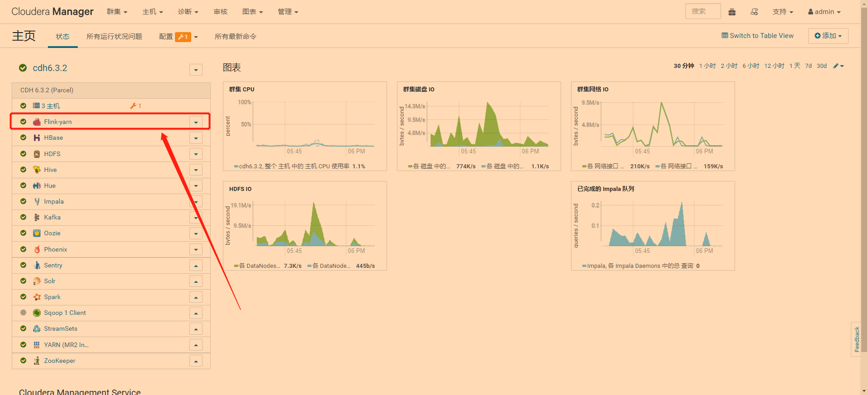Screen dimensions: 868x395
Task: Click the HDFS service icon
Action: pyautogui.click(x=37, y=154)
